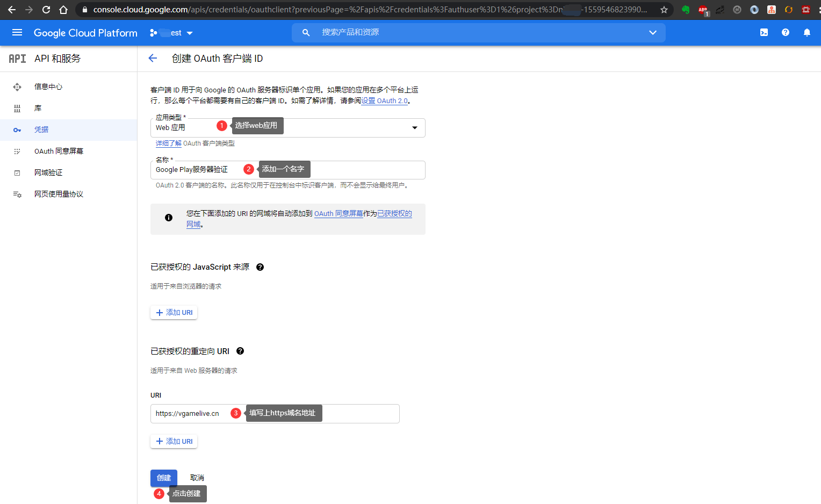Go back using browser back arrow
This screenshot has width=821, height=504.
point(12,10)
